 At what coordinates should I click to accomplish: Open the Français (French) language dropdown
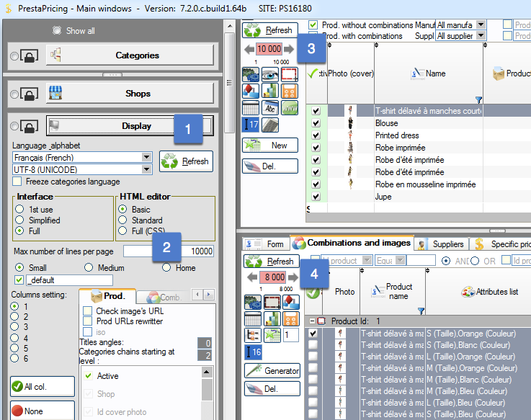coord(147,157)
